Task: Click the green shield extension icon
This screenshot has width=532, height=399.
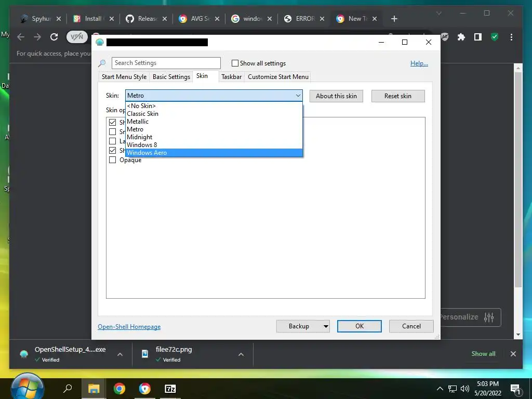Action: pos(495,37)
